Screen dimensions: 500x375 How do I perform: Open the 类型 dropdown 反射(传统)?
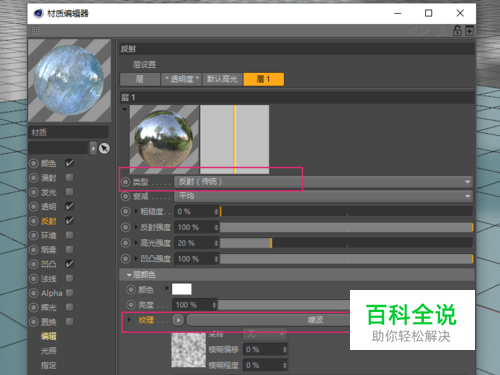click(x=323, y=182)
